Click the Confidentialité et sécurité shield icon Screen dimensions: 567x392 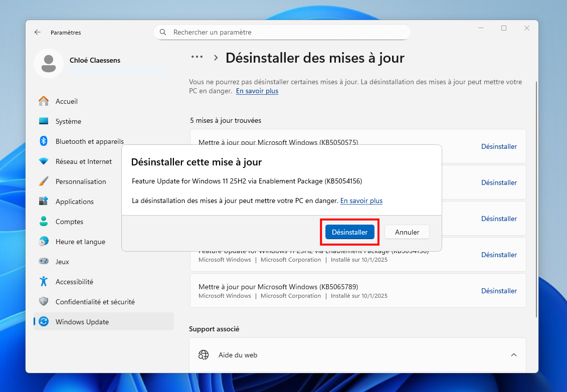[x=44, y=302]
